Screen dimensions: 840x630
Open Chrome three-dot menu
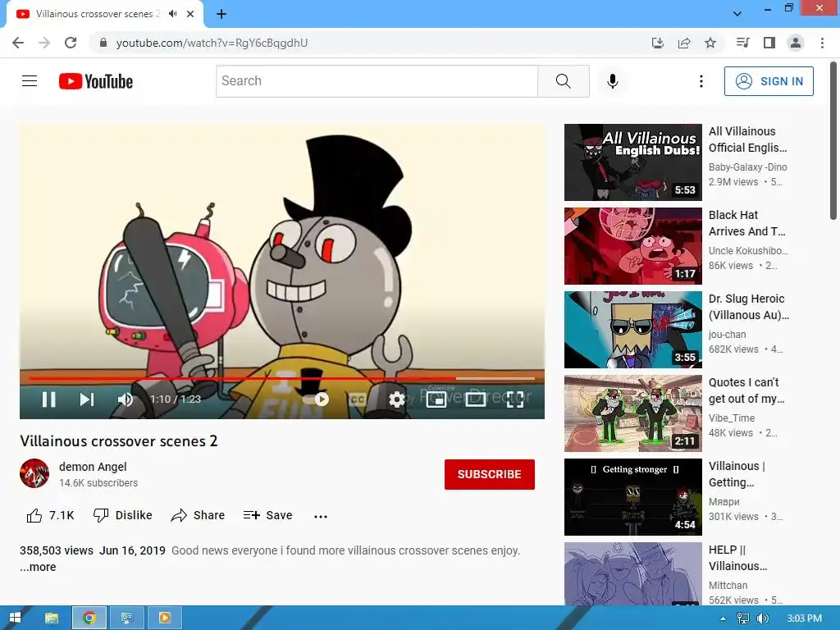point(822,43)
